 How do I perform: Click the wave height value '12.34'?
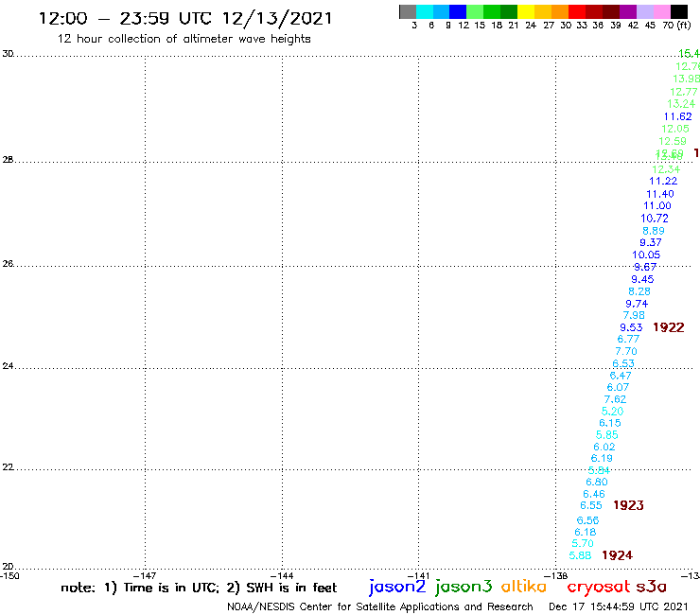666,169
